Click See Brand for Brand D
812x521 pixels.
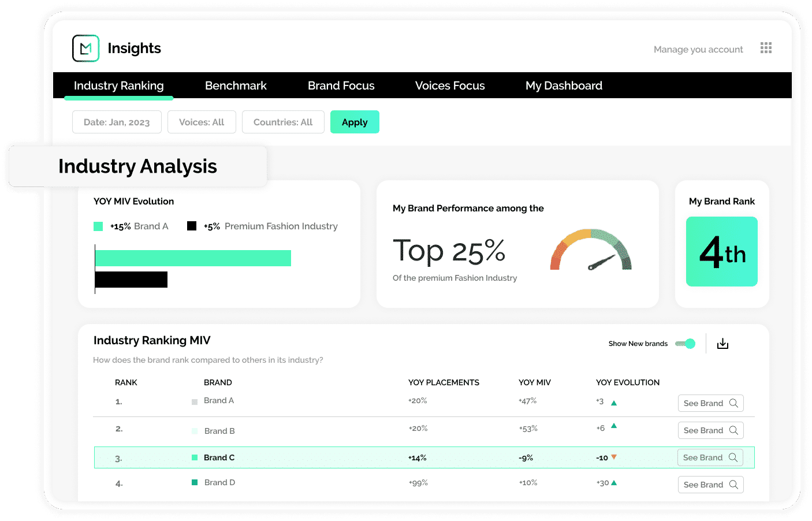point(710,485)
